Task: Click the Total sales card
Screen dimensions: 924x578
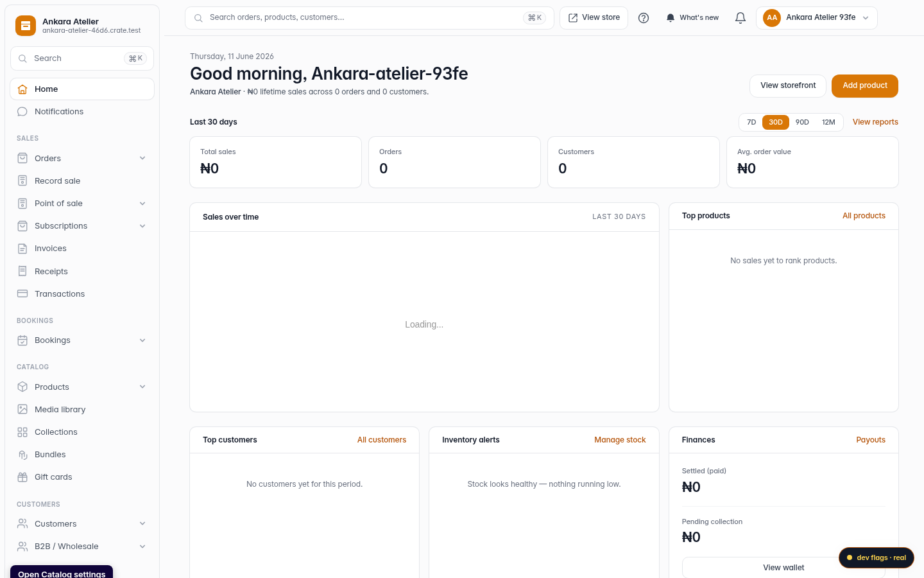Action: (x=275, y=162)
